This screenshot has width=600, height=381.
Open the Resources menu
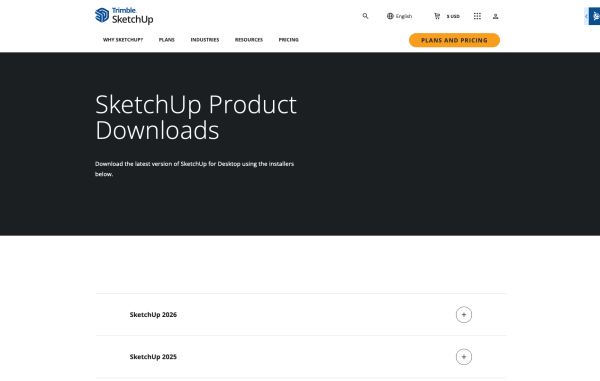tap(249, 40)
